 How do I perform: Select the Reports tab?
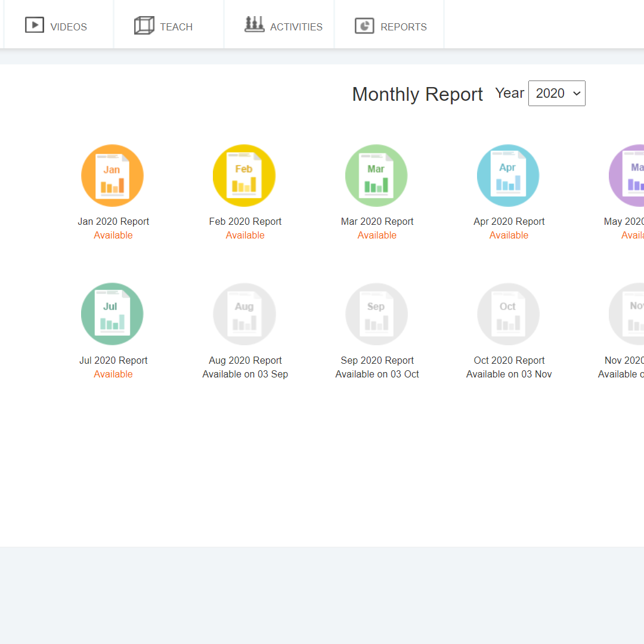click(391, 26)
